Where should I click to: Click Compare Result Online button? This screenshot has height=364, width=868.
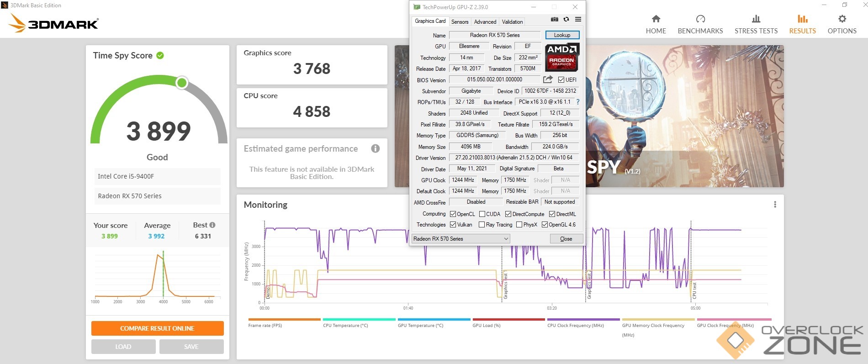(x=157, y=328)
